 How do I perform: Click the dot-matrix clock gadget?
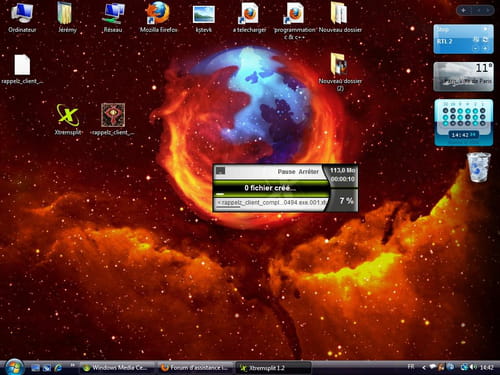[464, 122]
